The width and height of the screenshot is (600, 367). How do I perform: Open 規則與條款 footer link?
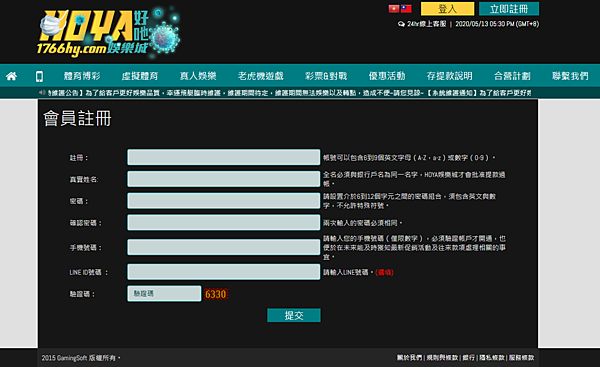coord(442,357)
